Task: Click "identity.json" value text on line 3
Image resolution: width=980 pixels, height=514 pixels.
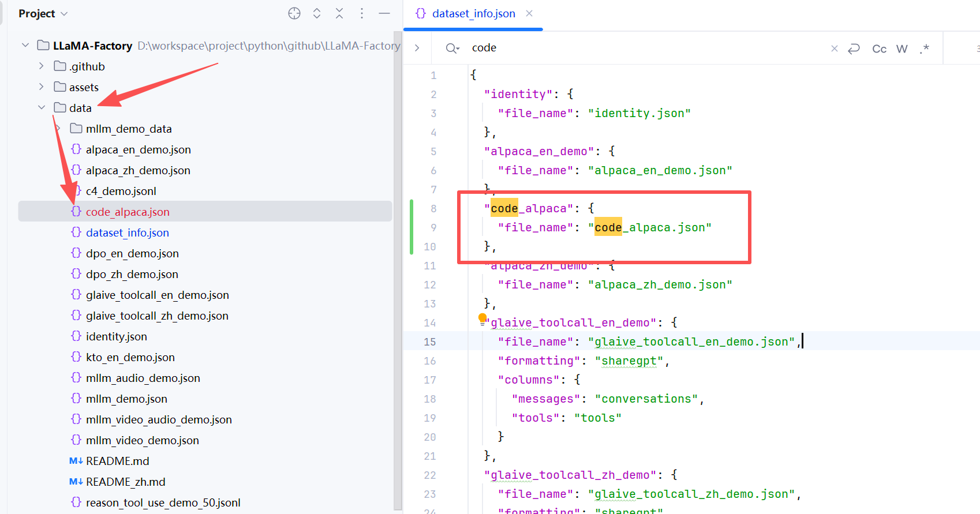Action: point(639,113)
